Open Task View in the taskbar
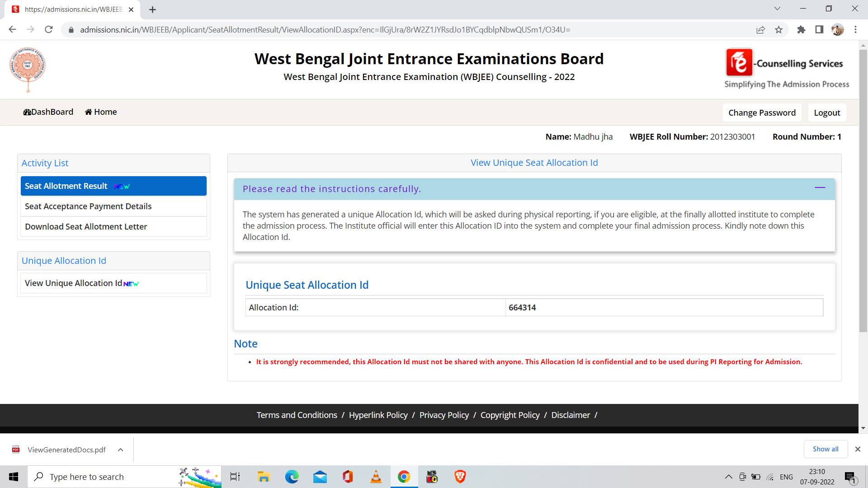This screenshot has width=868, height=488. coord(235,477)
